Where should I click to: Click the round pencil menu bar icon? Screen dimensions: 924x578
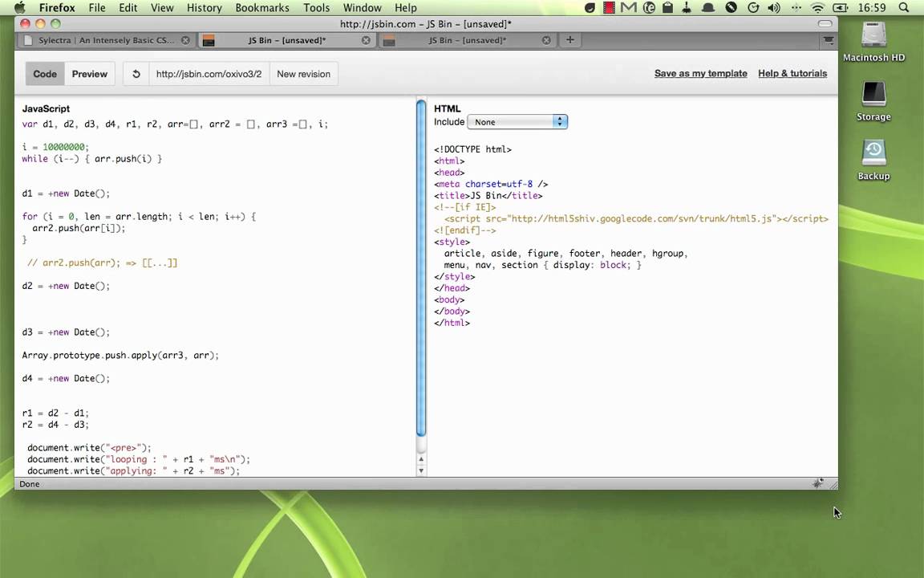click(x=731, y=8)
